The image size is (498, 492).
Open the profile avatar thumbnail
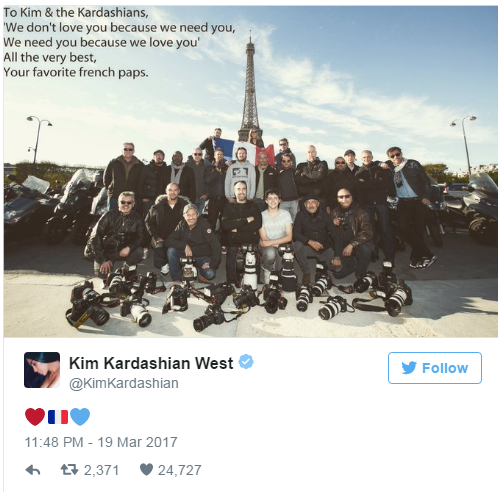pos(42,370)
